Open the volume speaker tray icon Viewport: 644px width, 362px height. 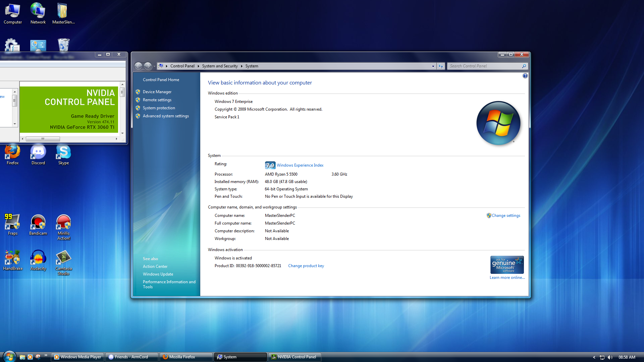(610, 357)
